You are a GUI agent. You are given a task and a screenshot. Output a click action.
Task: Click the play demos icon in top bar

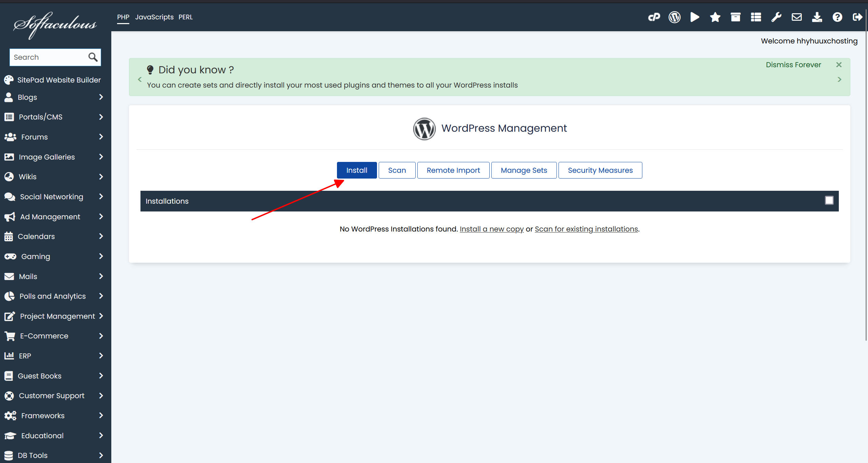[x=695, y=17]
